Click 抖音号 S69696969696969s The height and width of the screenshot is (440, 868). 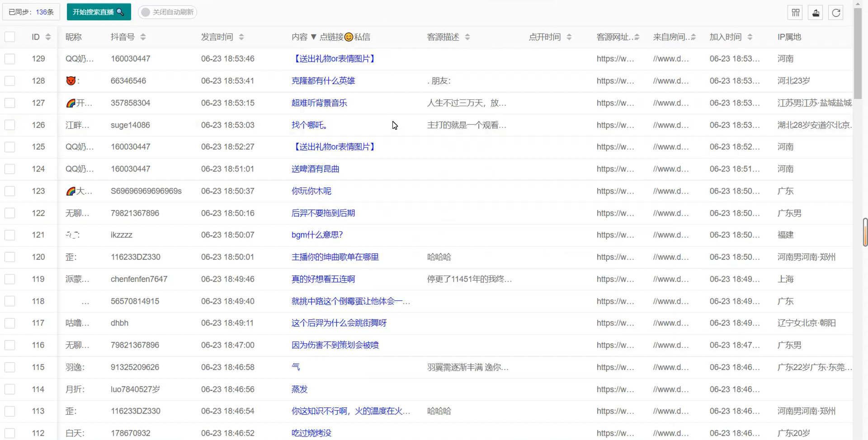146,191
